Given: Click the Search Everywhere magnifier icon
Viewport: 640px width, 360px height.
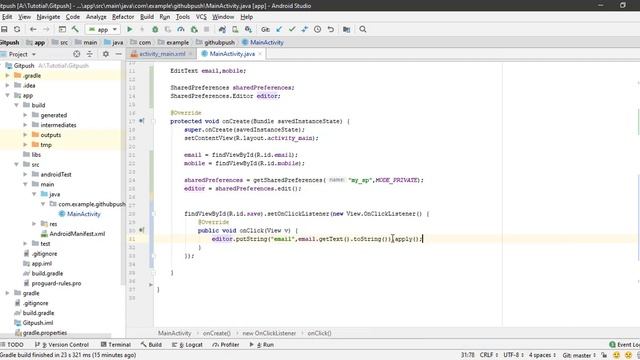Looking at the screenshot, I should tap(362, 29).
